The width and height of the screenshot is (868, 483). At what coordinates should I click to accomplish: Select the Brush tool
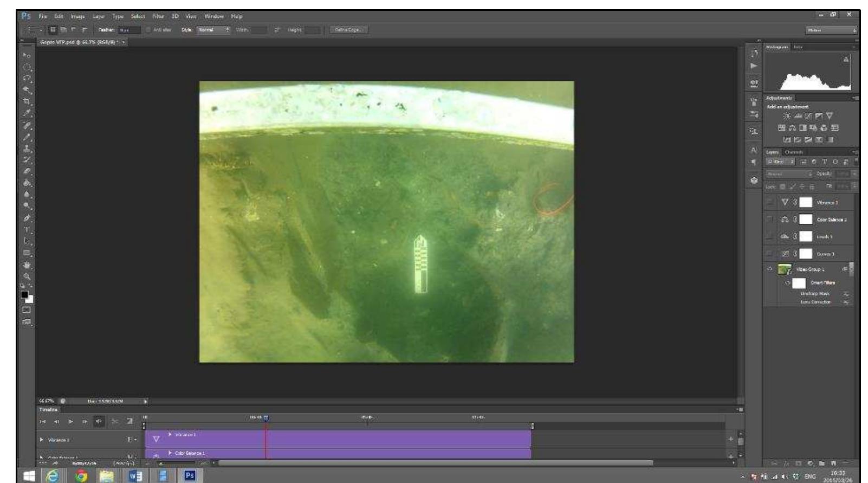pos(27,137)
